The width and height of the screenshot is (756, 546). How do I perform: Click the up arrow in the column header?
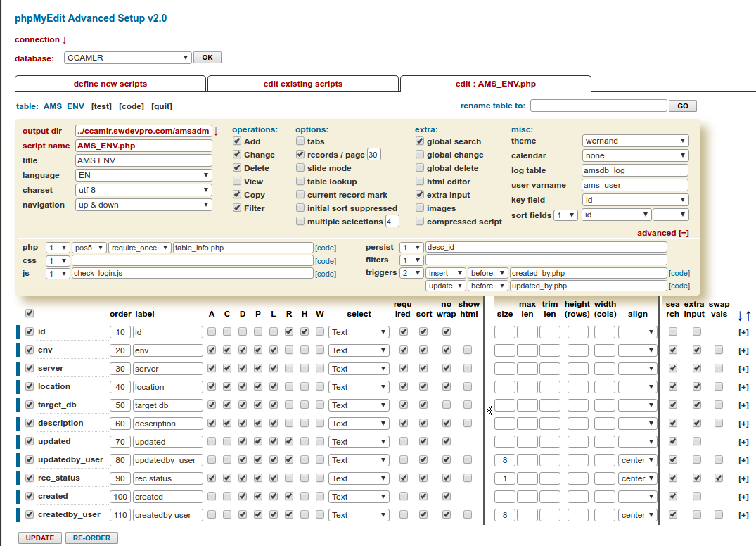(x=748, y=316)
